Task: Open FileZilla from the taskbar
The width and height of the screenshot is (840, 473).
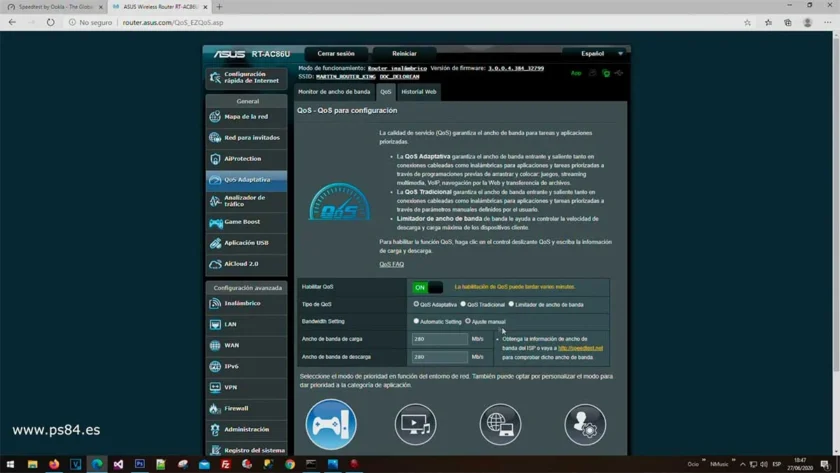Action: [x=226, y=464]
